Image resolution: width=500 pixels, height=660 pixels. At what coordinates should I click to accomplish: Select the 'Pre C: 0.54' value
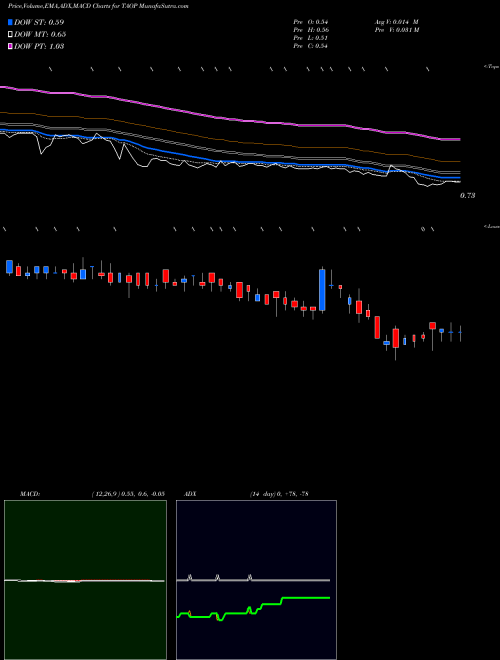click(x=311, y=46)
